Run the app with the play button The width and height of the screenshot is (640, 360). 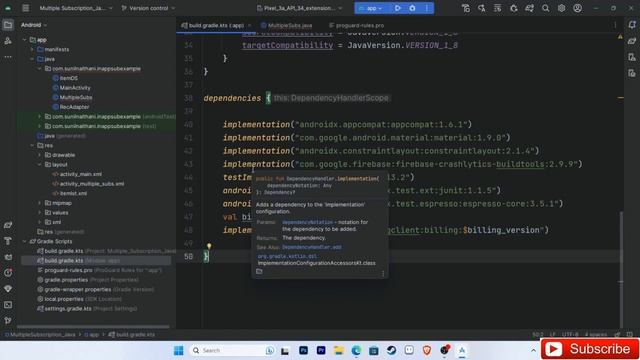click(x=398, y=8)
